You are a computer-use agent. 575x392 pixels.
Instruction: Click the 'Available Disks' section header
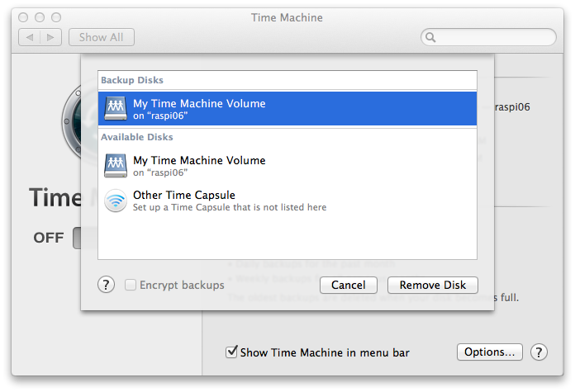[x=137, y=137]
